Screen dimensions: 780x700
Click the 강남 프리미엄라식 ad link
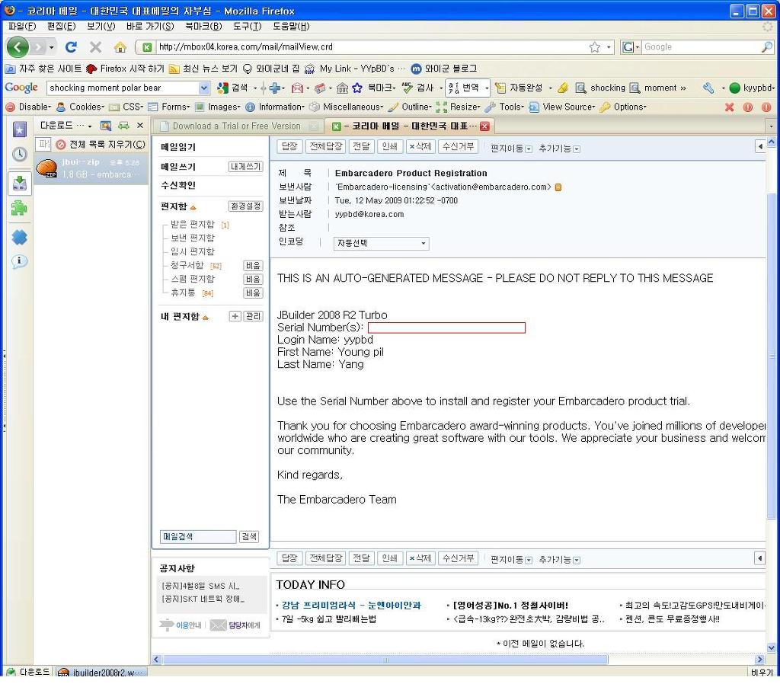[351, 606]
